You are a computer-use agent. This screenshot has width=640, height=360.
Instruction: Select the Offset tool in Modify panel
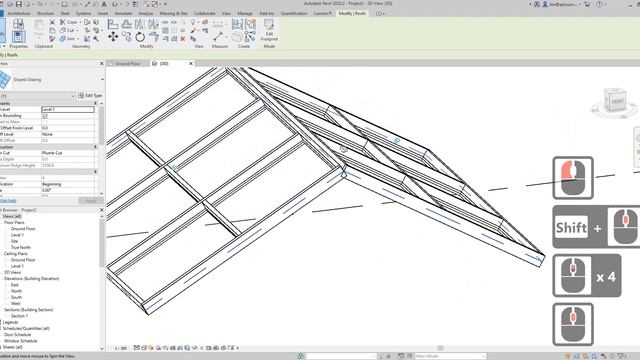click(127, 24)
